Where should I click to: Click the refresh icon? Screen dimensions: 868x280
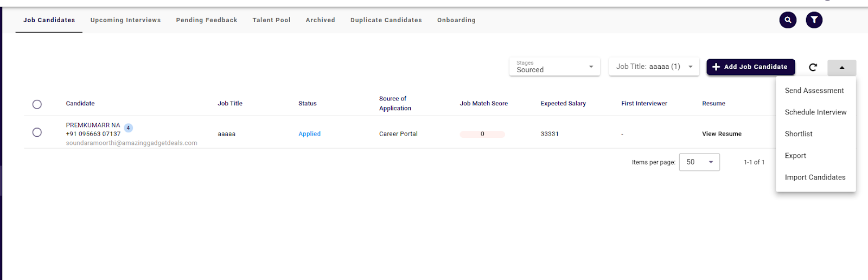click(x=813, y=67)
